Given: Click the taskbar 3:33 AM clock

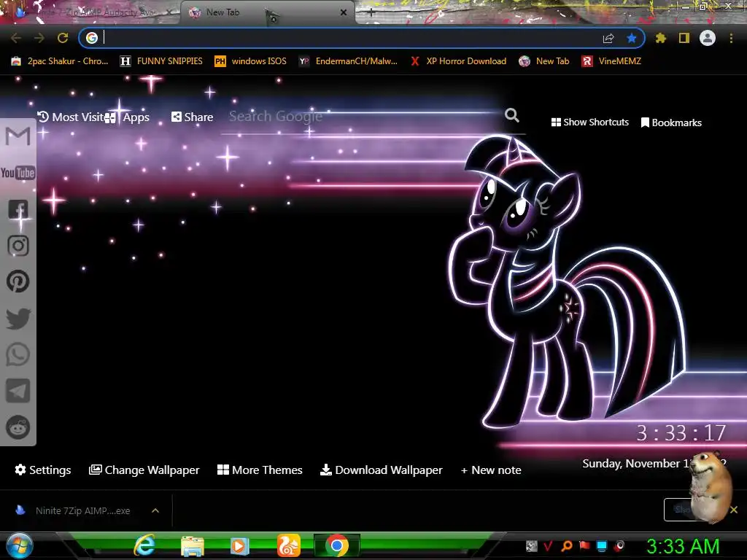Looking at the screenshot, I should coord(683,546).
